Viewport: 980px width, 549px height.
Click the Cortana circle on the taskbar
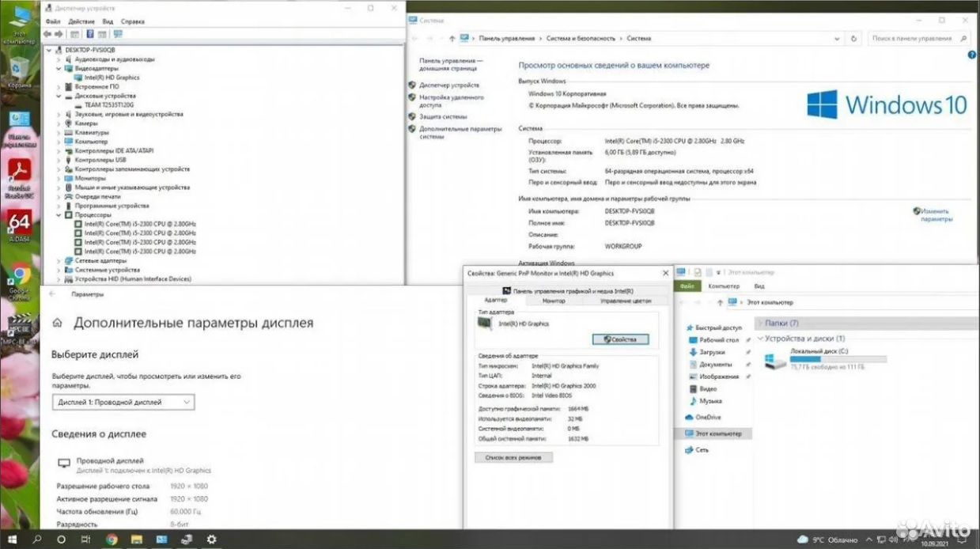tap(61, 540)
